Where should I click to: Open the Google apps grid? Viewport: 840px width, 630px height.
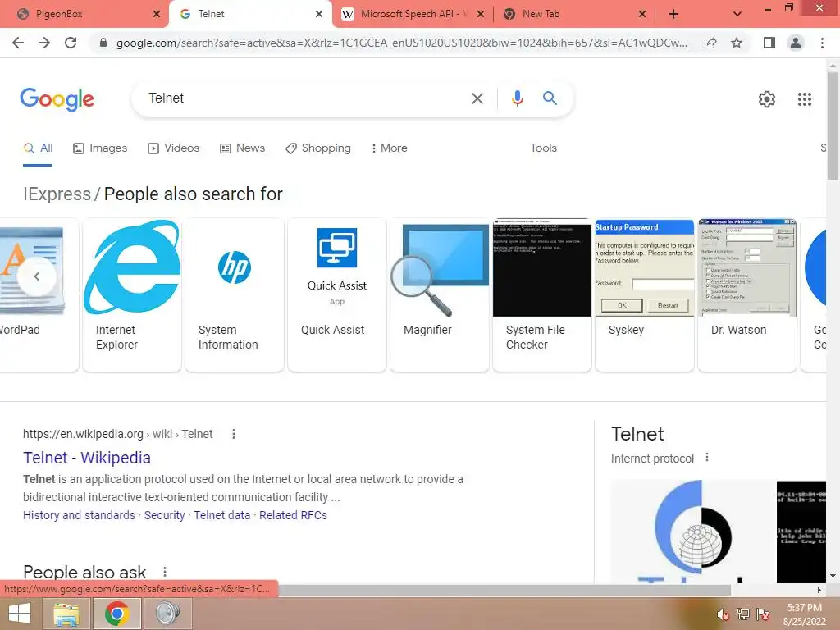pos(804,99)
